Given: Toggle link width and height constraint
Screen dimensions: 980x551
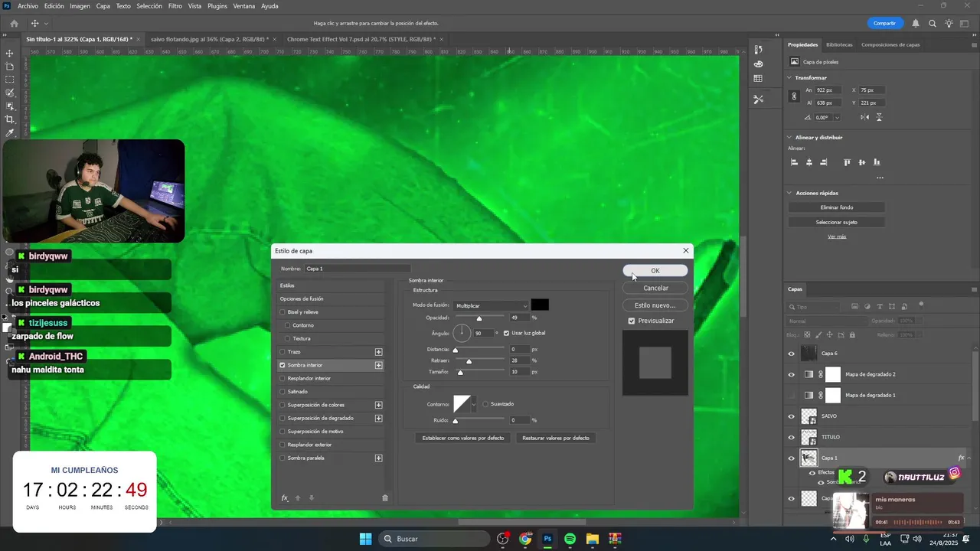Looking at the screenshot, I should pos(794,96).
